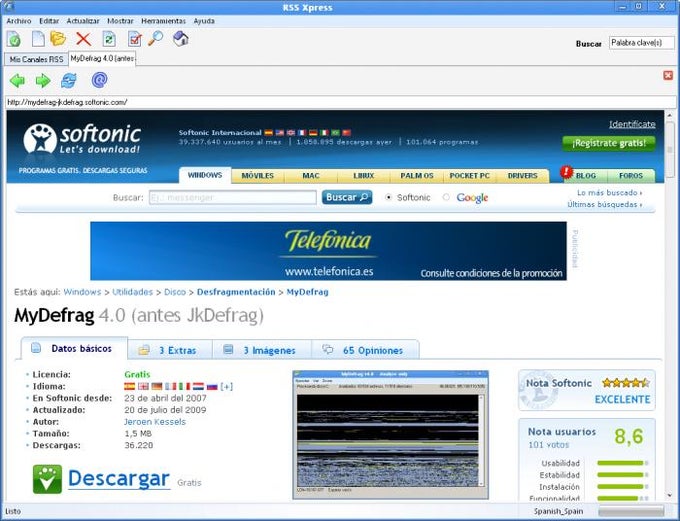
Task: Click the magnifying glass search toolbar icon
Action: tap(156, 39)
